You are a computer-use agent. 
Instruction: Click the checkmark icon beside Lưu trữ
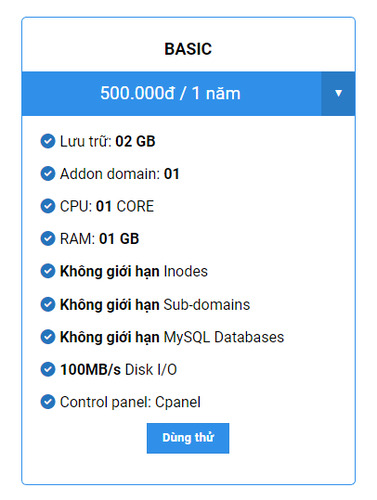click(x=48, y=141)
